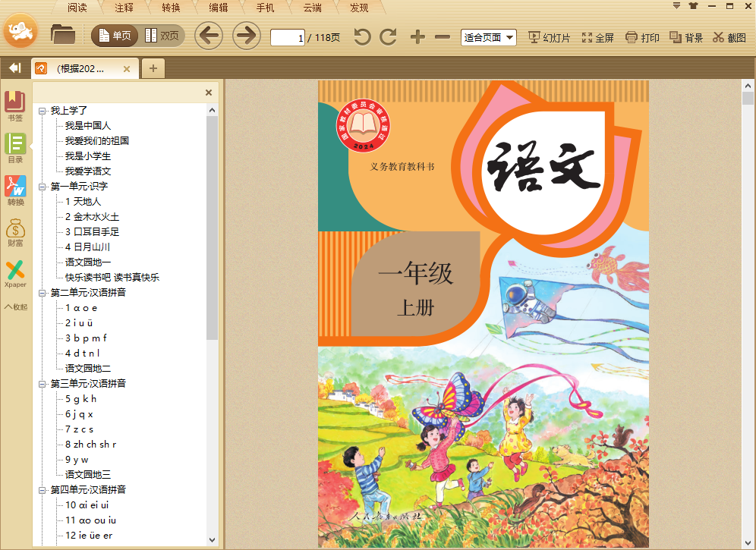Jump to 我是小学生 in outline

[88, 156]
